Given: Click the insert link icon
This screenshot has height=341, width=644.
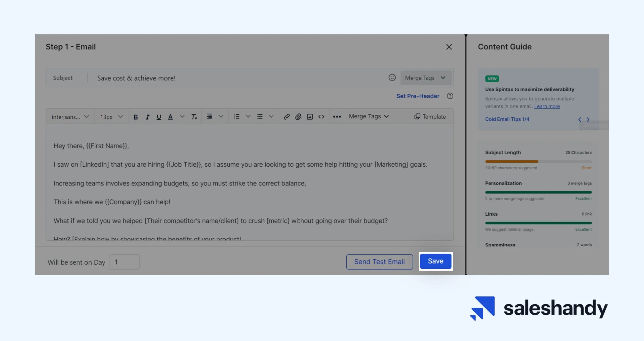Looking at the screenshot, I should click(x=287, y=117).
